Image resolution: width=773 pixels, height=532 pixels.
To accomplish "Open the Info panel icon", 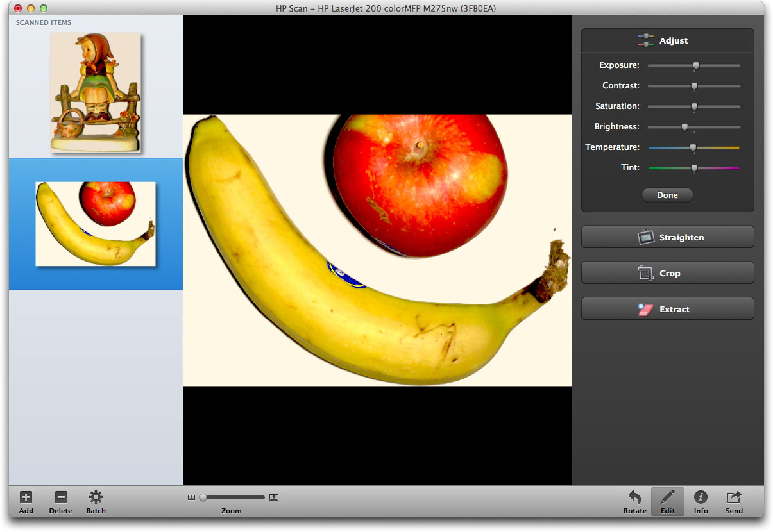I will click(701, 497).
